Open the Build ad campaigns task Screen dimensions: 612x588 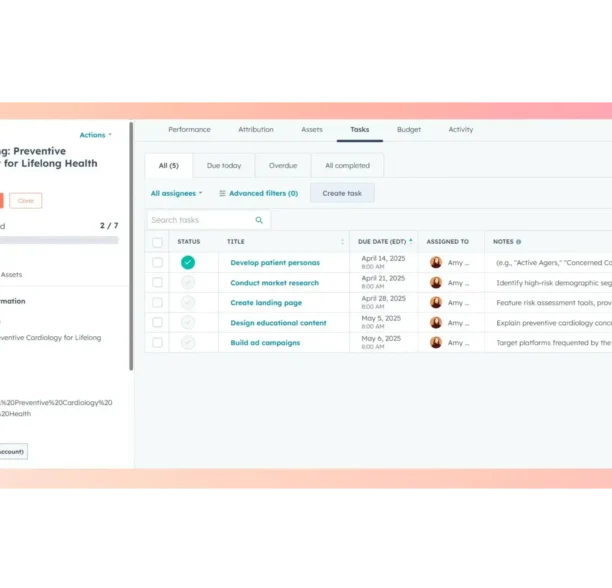coord(265,343)
